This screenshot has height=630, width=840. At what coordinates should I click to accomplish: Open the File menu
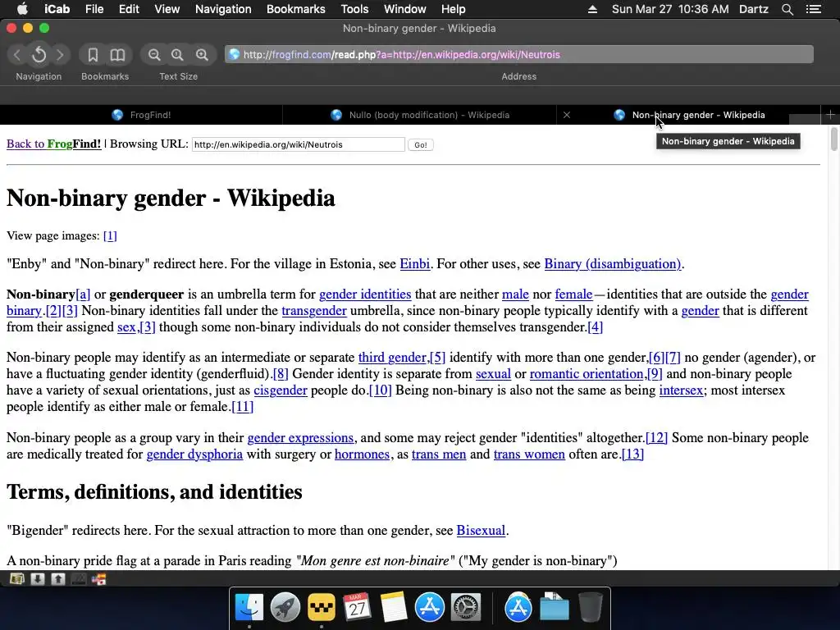[94, 9]
